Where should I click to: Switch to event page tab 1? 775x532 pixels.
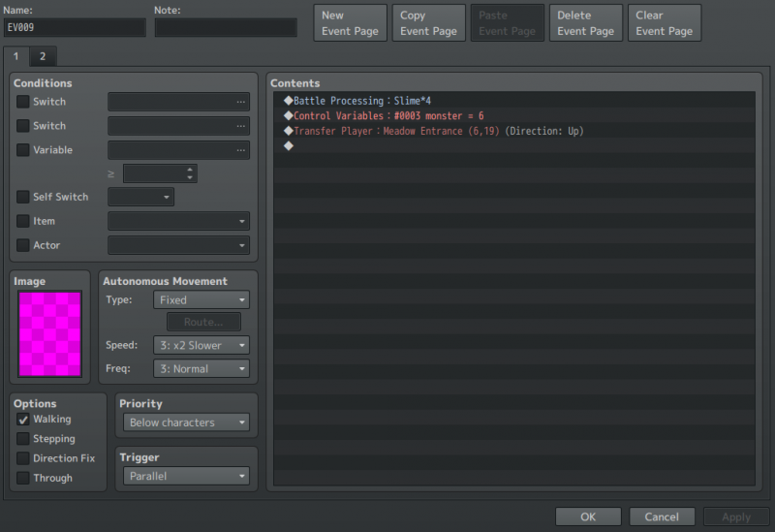pyautogui.click(x=15, y=56)
